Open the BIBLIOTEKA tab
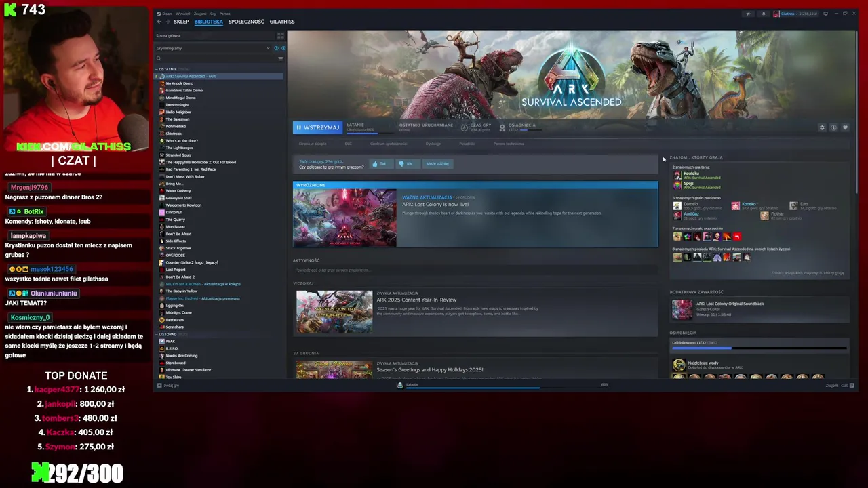The height and width of the screenshot is (488, 868). click(x=208, y=22)
